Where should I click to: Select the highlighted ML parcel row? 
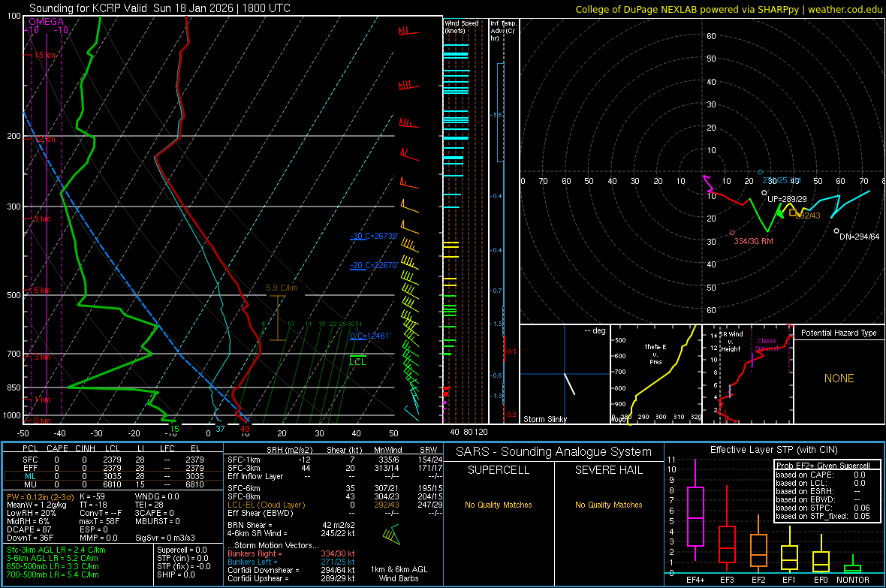click(113, 476)
